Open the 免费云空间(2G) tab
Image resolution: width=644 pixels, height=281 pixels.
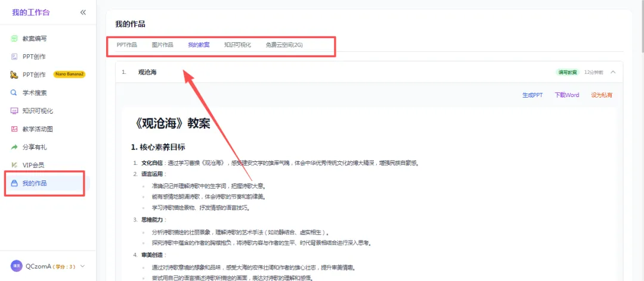click(x=284, y=45)
